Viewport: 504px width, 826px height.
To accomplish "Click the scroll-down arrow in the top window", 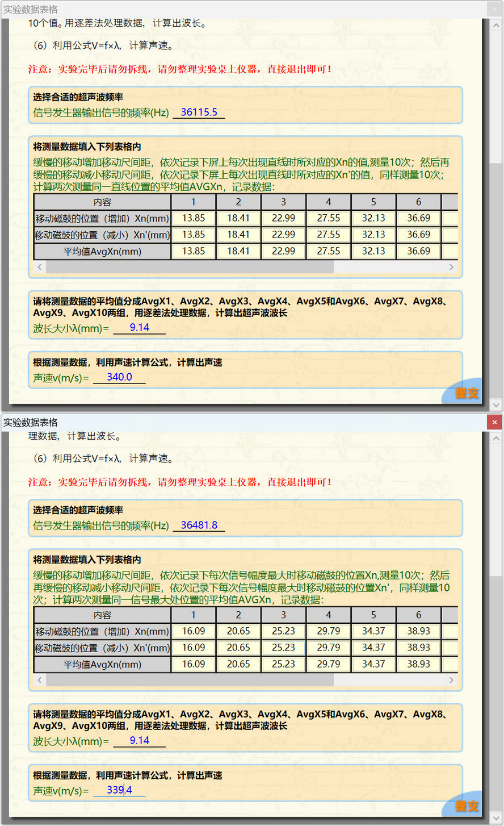I will point(495,405).
